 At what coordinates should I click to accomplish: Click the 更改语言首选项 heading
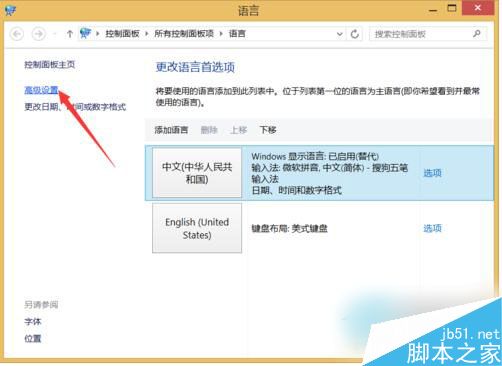pos(195,67)
